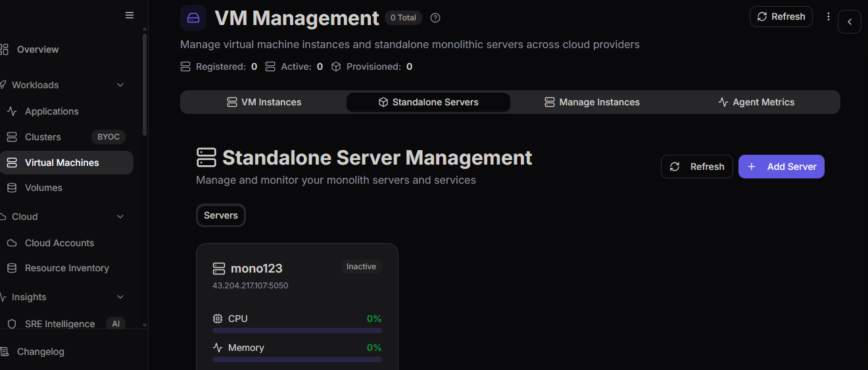Click the Standalone Server Management heading icon

point(206,157)
